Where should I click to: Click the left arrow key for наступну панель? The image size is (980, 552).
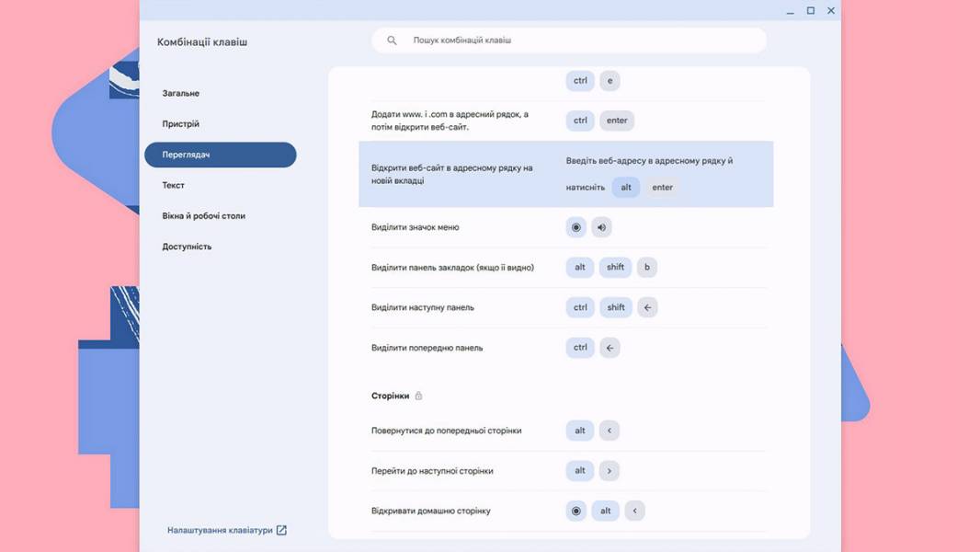(x=647, y=307)
